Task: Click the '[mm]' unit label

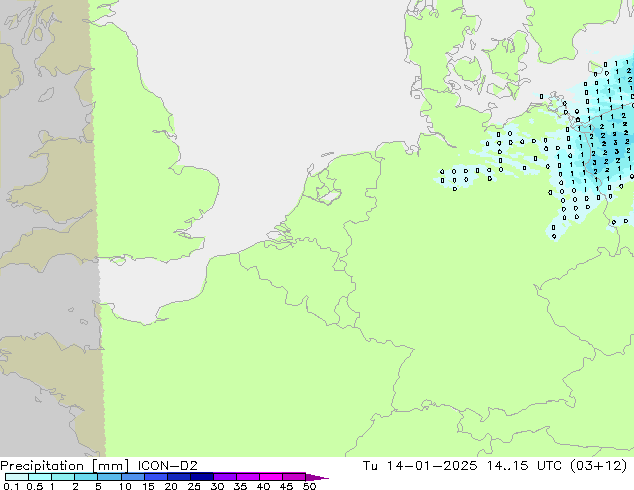Action: click(x=110, y=466)
